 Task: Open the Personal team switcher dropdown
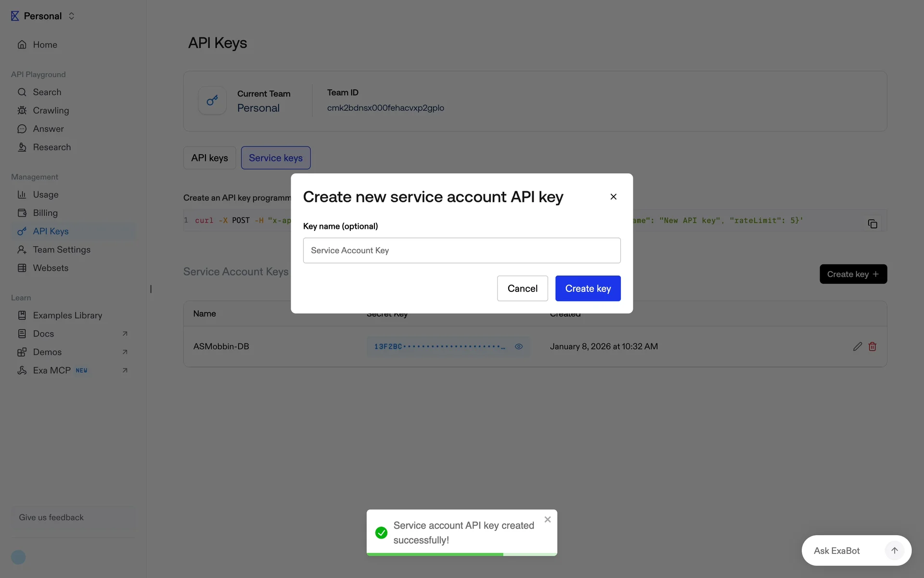71,16
